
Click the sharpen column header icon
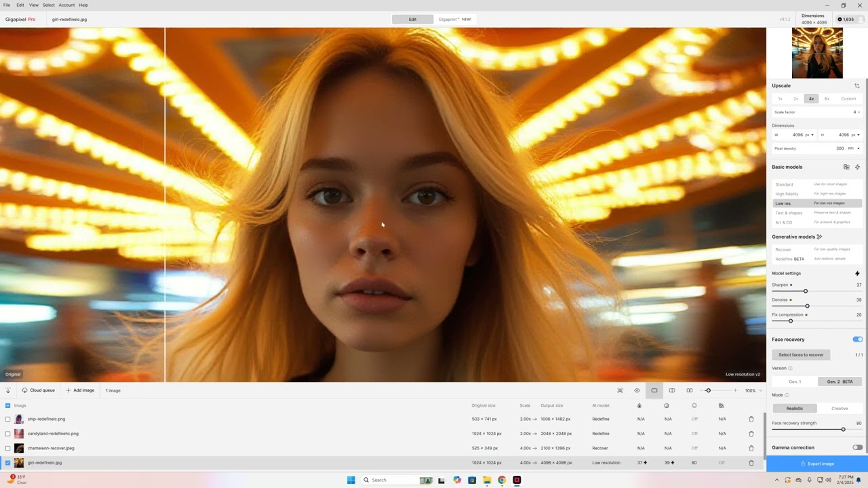click(x=639, y=405)
